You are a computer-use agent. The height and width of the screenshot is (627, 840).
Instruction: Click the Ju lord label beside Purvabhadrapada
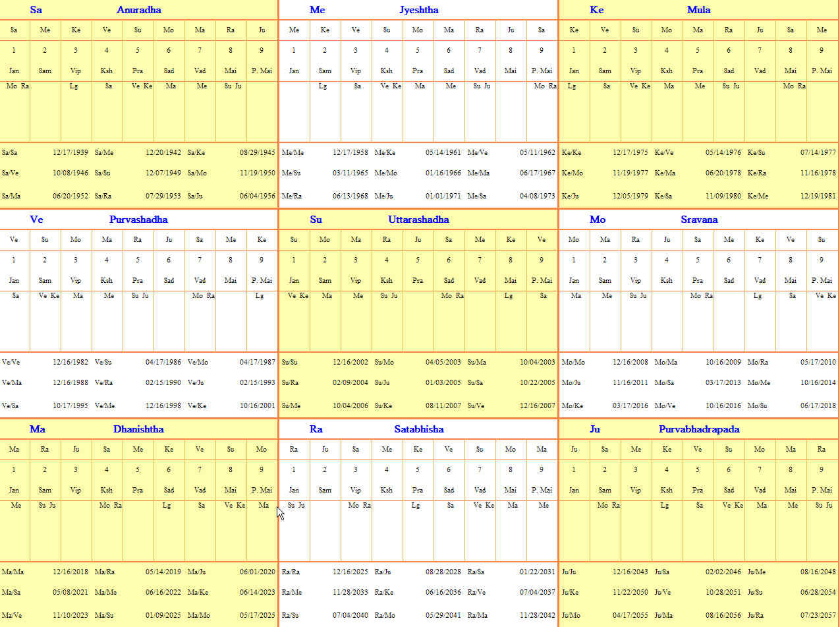point(595,429)
